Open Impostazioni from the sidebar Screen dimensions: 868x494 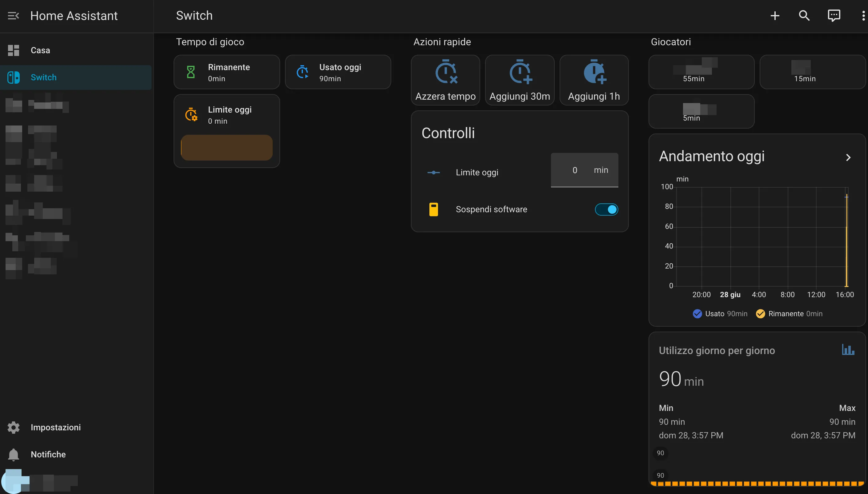pos(76,428)
